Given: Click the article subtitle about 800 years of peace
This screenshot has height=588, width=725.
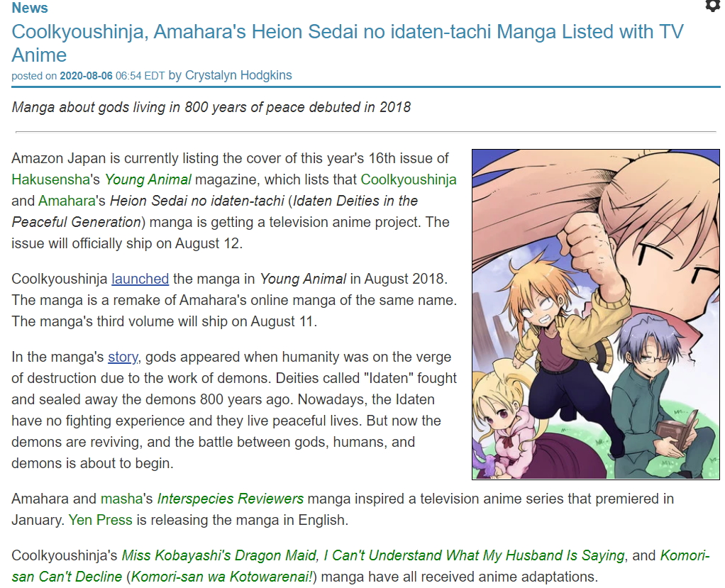Looking at the screenshot, I should (x=211, y=107).
